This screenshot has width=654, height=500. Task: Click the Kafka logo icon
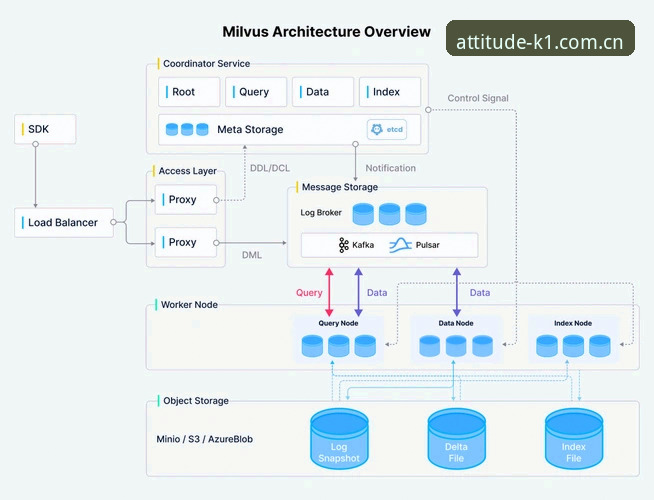[343, 245]
